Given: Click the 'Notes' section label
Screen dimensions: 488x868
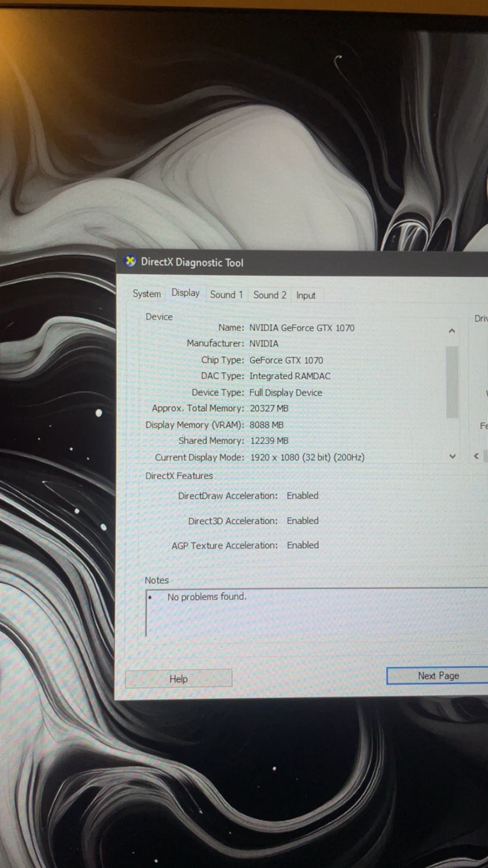Looking at the screenshot, I should pos(157,580).
